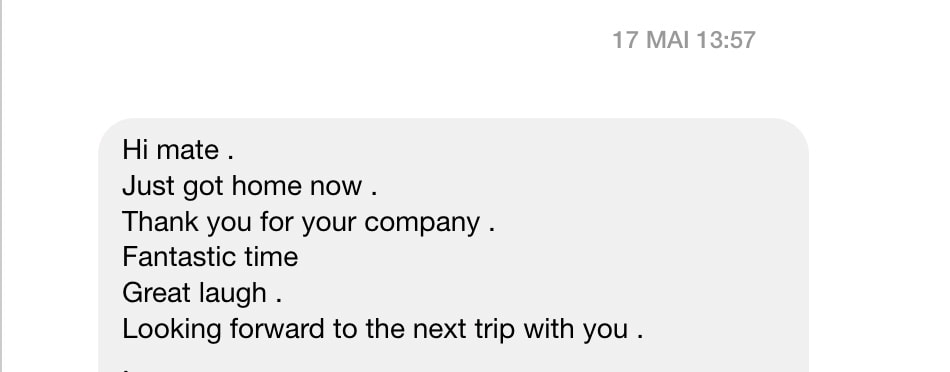
Task: Click 'Thank you for your company .' line
Action: [x=308, y=222]
